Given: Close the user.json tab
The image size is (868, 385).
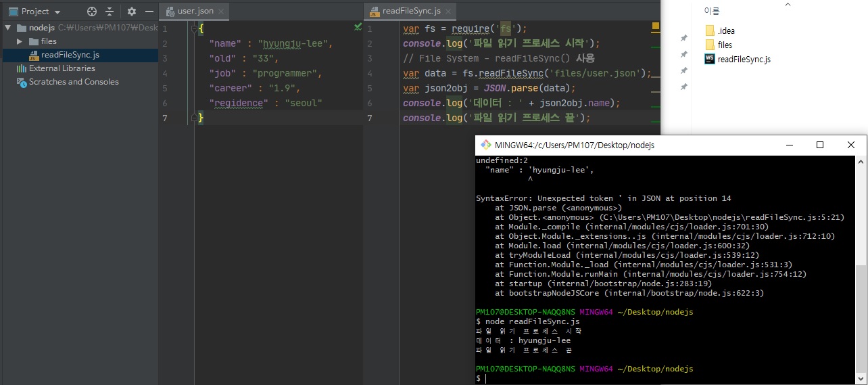Looking at the screenshot, I should 221,12.
